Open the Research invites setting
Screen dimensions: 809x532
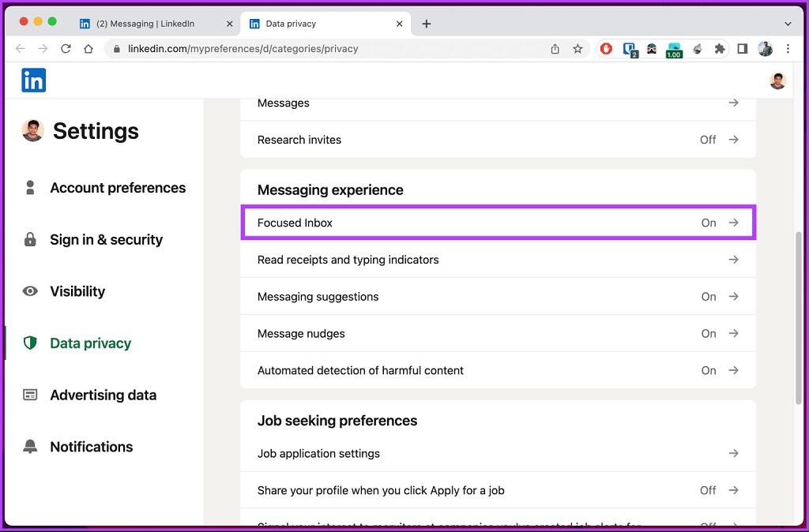point(498,140)
